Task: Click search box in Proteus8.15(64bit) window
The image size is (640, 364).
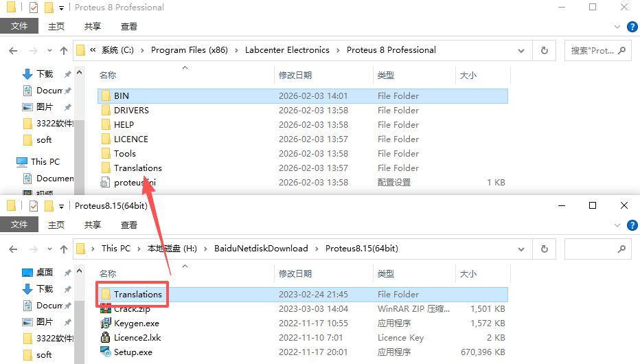Action: click(598, 249)
